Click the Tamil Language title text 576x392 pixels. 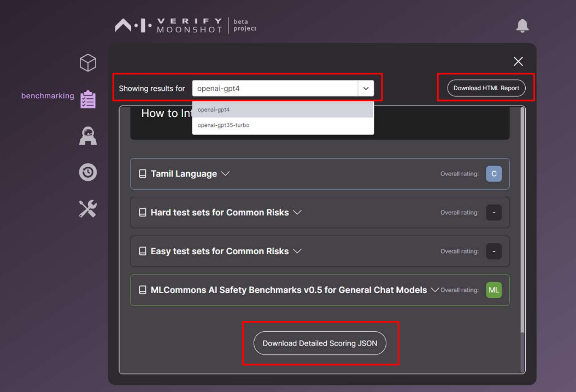point(184,174)
